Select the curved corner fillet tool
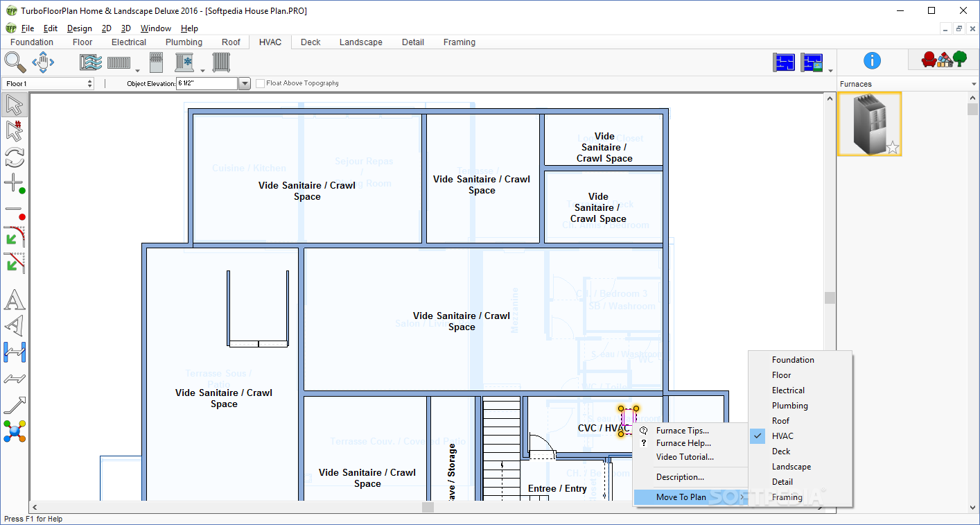 [15, 236]
